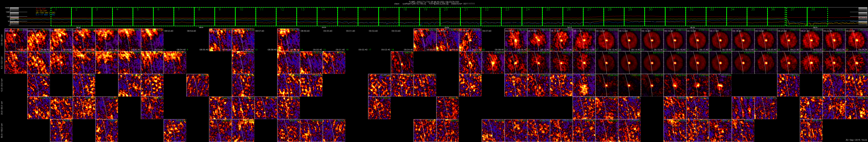Image resolution: width=868 pixels, height=142 pixels.
Task: Open the 6.0-12.0 keV image labeled 5.40E+04
Action: (x=743, y=62)
